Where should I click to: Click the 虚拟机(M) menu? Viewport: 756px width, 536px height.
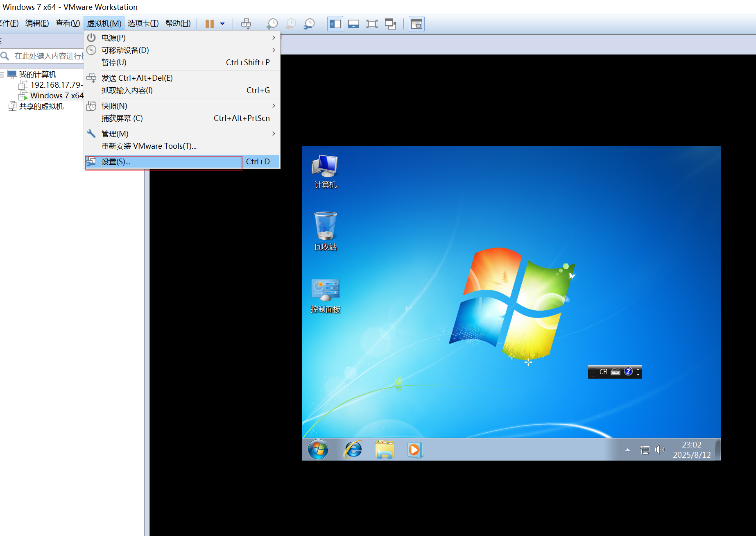click(x=104, y=23)
